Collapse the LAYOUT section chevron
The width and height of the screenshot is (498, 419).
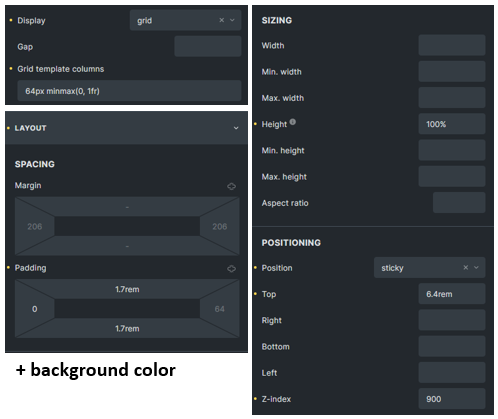pos(236,128)
